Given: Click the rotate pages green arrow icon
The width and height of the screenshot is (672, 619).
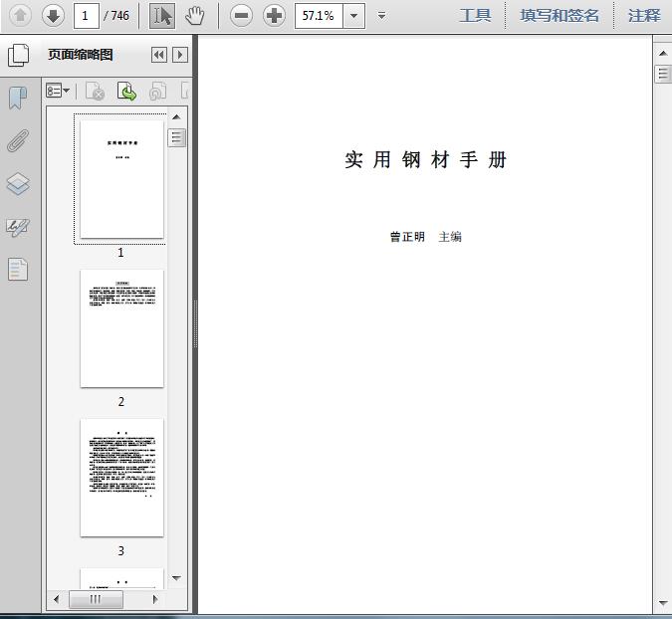Looking at the screenshot, I should click(127, 92).
